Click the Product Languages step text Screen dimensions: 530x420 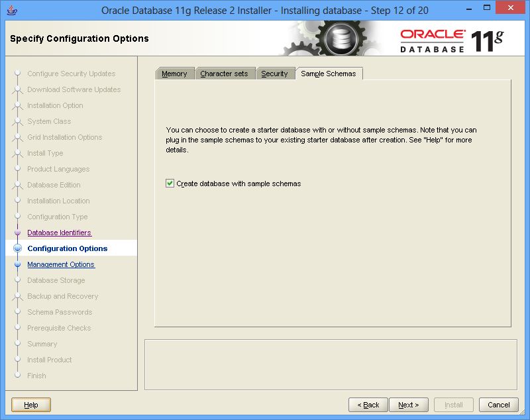(58, 169)
